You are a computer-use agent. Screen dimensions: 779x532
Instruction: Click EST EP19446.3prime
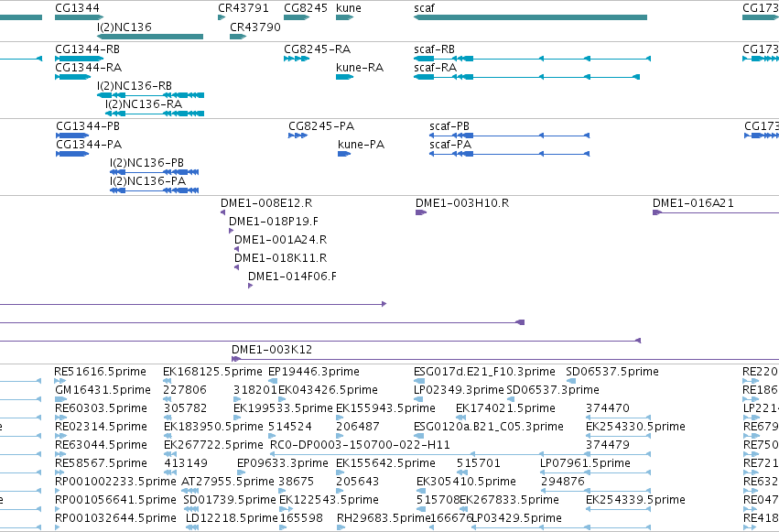coord(273,381)
